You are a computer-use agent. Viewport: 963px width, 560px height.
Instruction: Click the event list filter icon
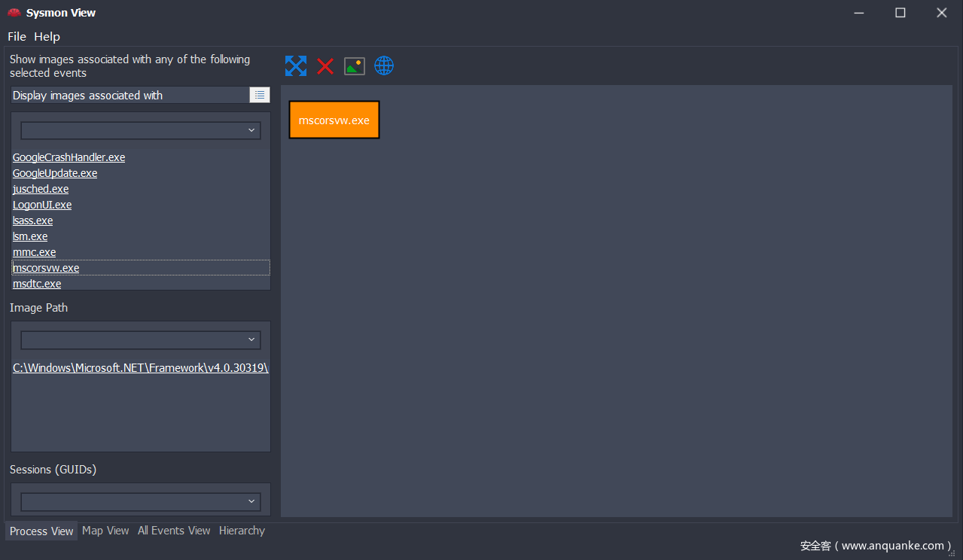click(x=260, y=95)
